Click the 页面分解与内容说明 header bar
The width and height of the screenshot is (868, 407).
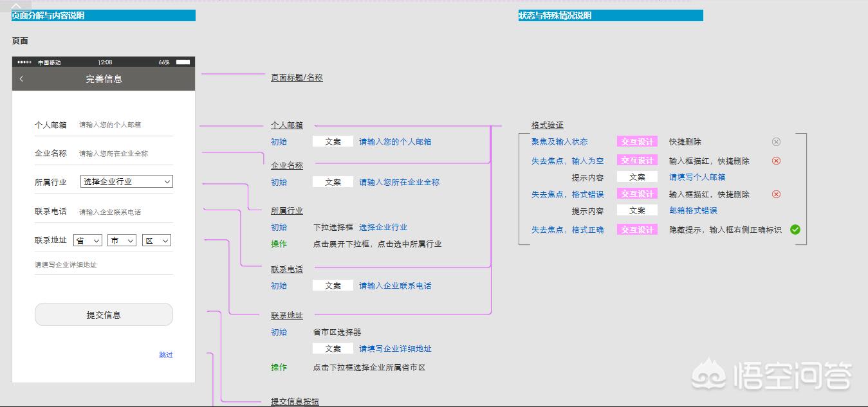coord(104,15)
